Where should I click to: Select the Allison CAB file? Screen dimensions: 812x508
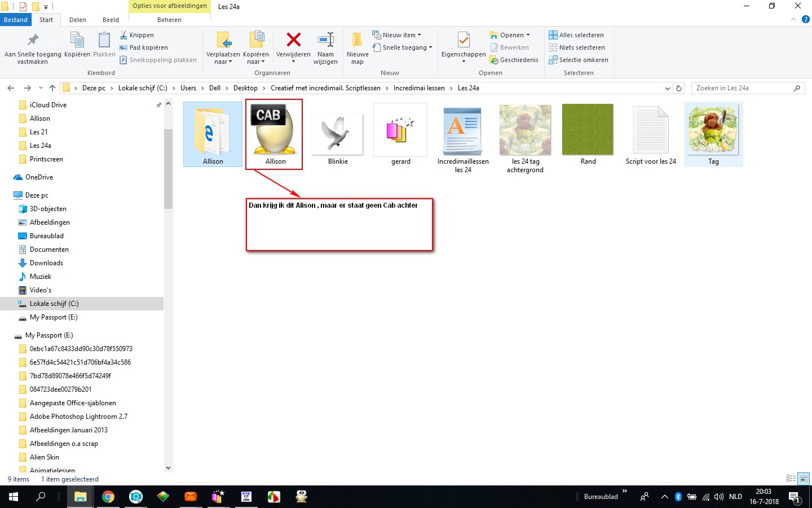275,134
